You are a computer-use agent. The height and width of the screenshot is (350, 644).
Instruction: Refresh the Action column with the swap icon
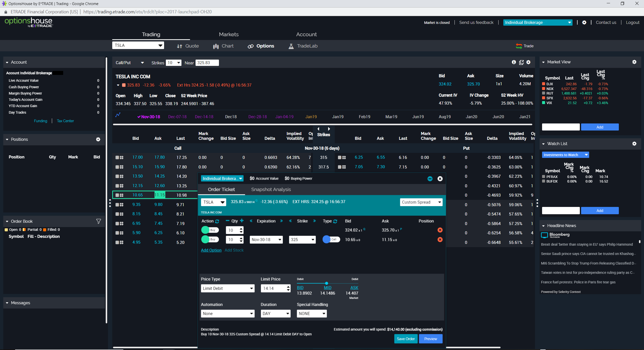[x=217, y=221]
